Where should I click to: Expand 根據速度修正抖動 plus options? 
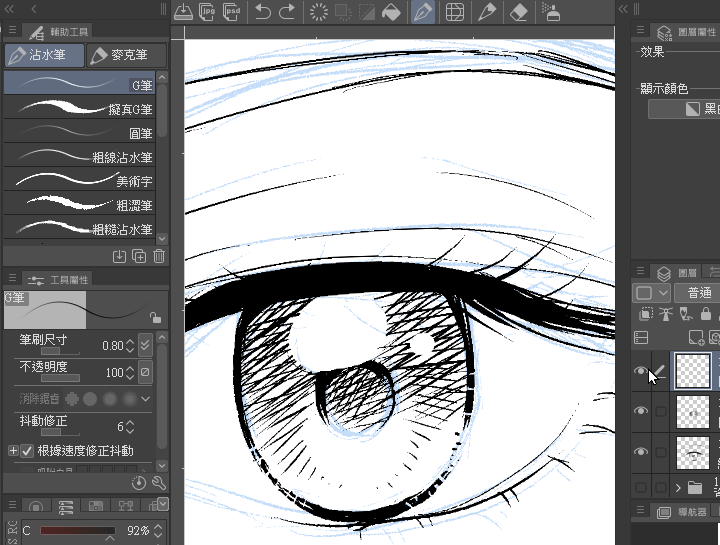click(x=13, y=451)
